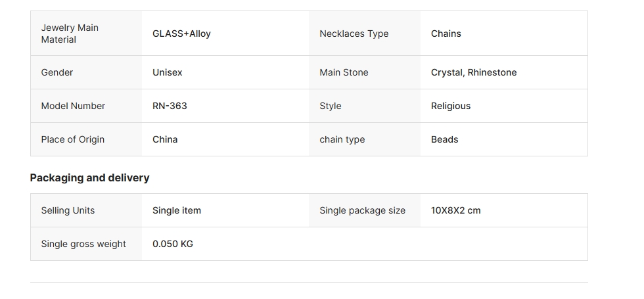Click the Single package size label

click(362, 210)
